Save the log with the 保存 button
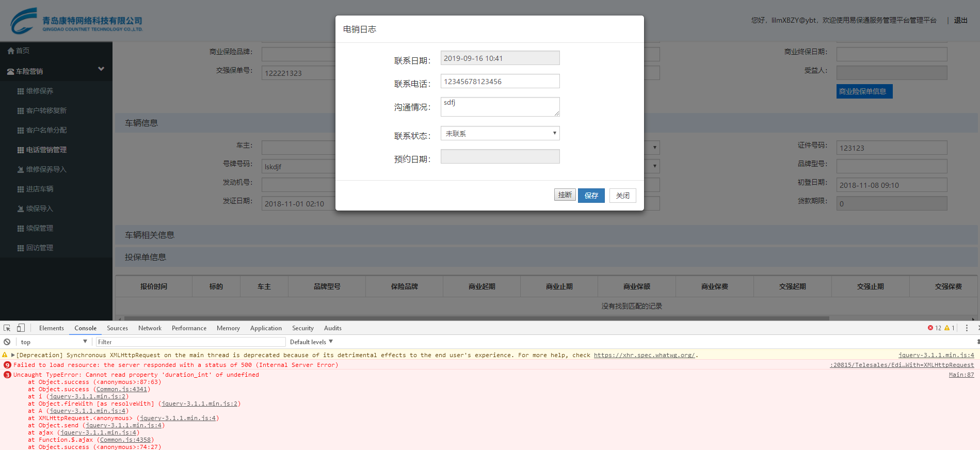Image resolution: width=980 pixels, height=450 pixels. pyautogui.click(x=591, y=196)
